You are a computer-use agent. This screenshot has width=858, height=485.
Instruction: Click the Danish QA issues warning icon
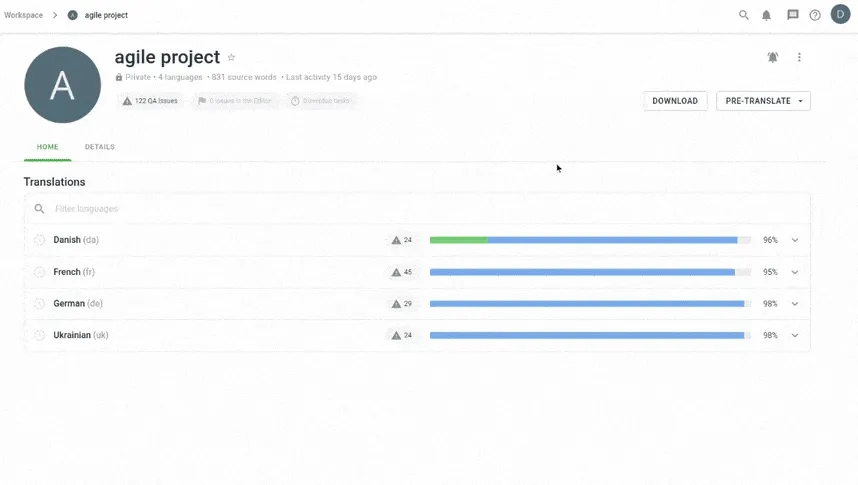coord(396,240)
